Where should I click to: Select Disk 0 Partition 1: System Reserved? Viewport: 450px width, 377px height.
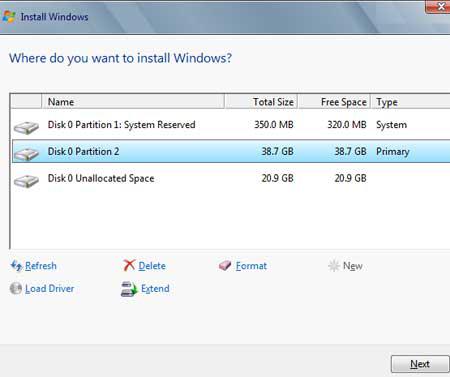pyautogui.click(x=121, y=125)
